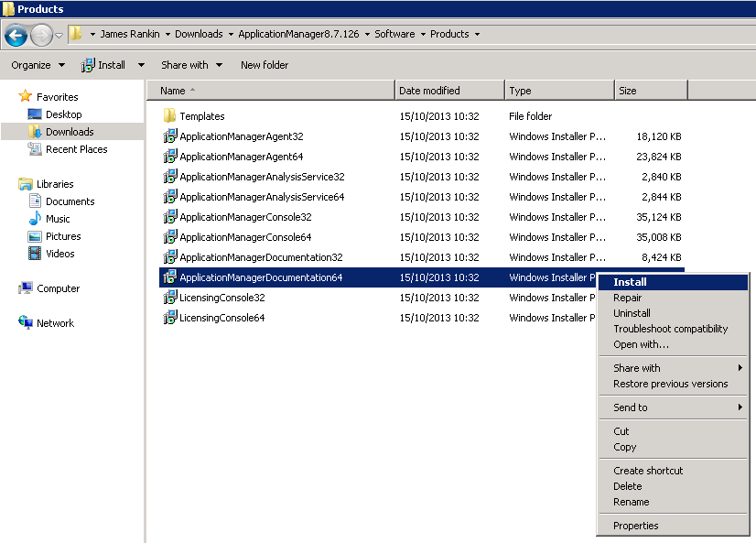Image resolution: width=756 pixels, height=543 pixels.
Task: Click the Back navigation arrow button
Action: 16,35
